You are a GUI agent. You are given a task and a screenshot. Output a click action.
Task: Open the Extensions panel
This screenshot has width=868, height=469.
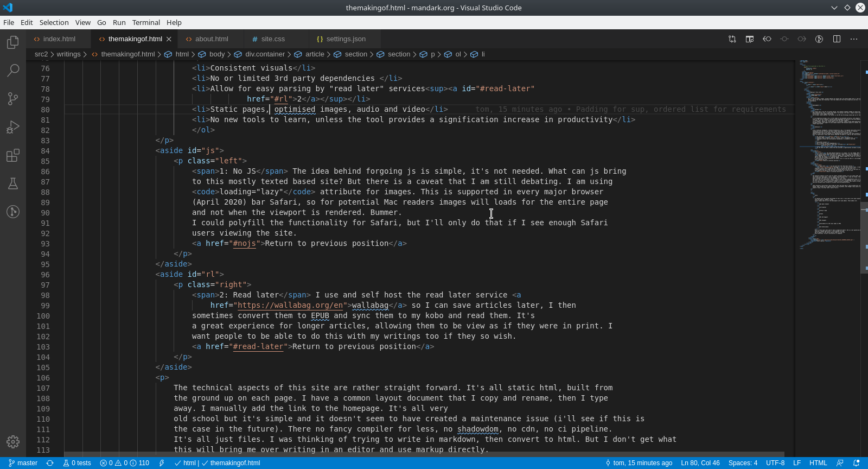pos(13,155)
